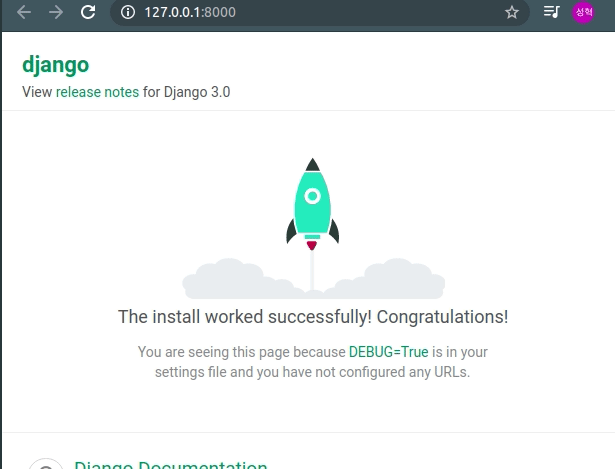Go back with the browser back arrow

(x=24, y=12)
